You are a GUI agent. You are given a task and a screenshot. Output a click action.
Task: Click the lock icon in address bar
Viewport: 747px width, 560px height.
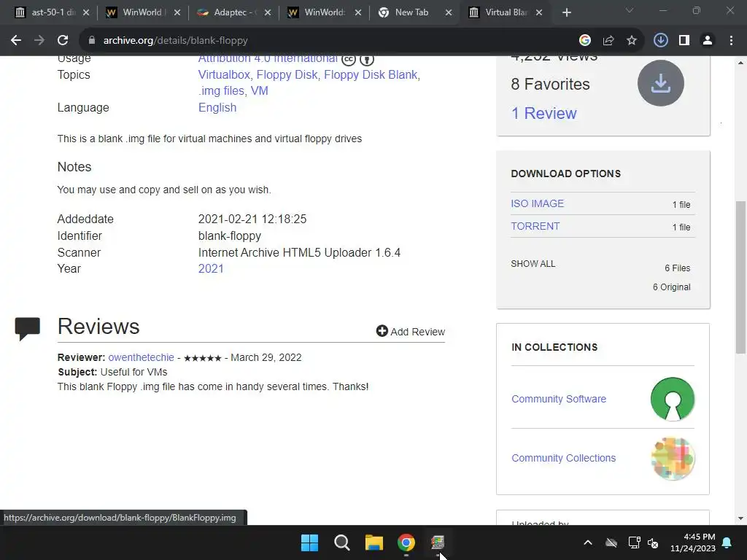[x=92, y=41]
